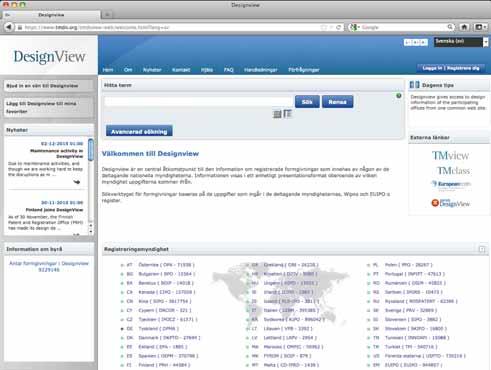Screen dimensions: 491x370
Task: Collapse the Registreringsmyndighet panel icon
Action: pos(482,249)
